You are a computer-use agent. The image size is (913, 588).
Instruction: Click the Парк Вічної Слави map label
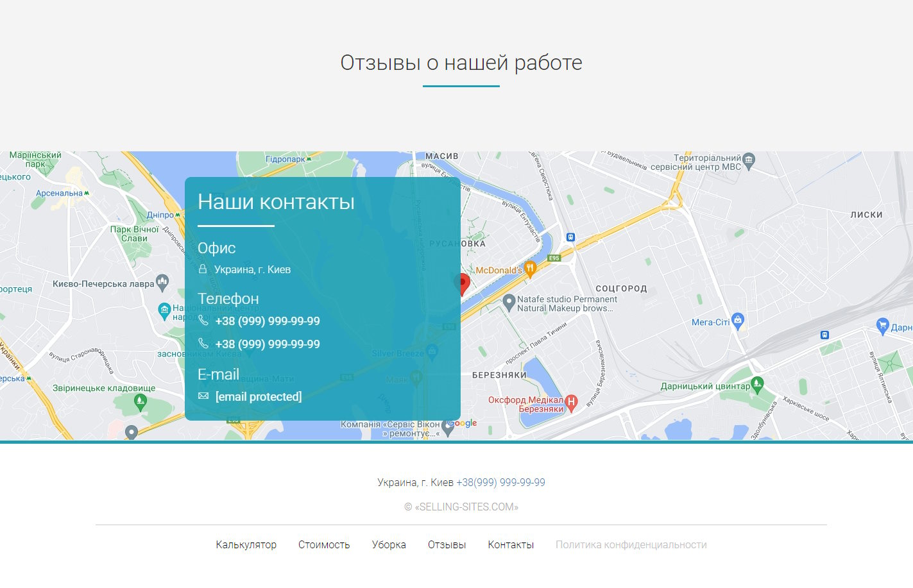point(134,233)
